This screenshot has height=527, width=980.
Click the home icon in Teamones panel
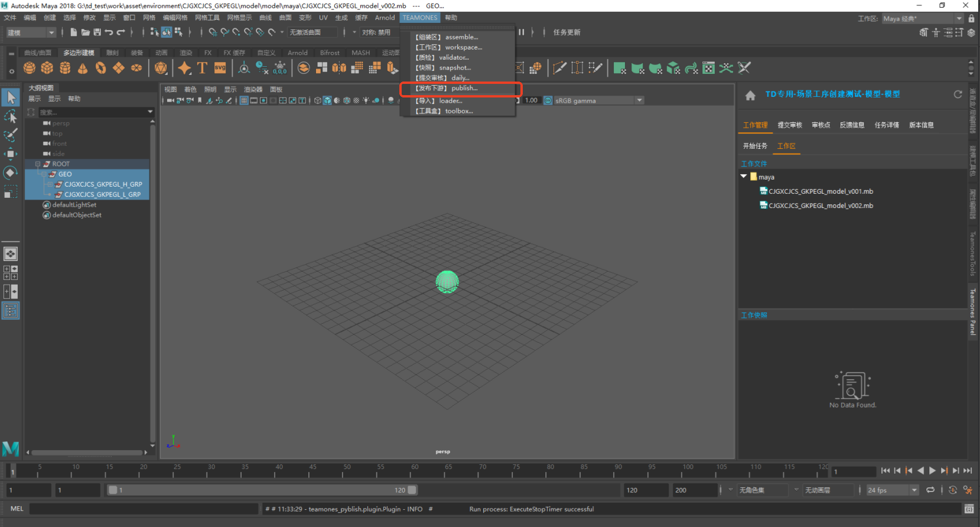(750, 95)
